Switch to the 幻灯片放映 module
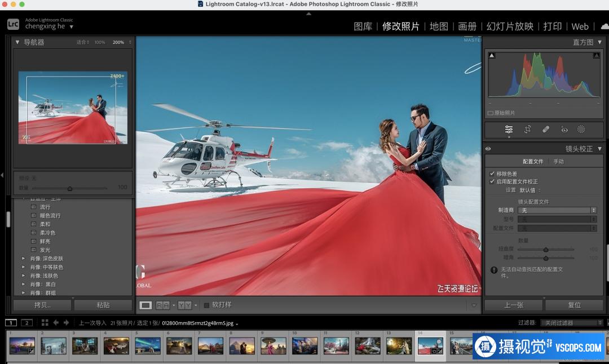 [510, 26]
